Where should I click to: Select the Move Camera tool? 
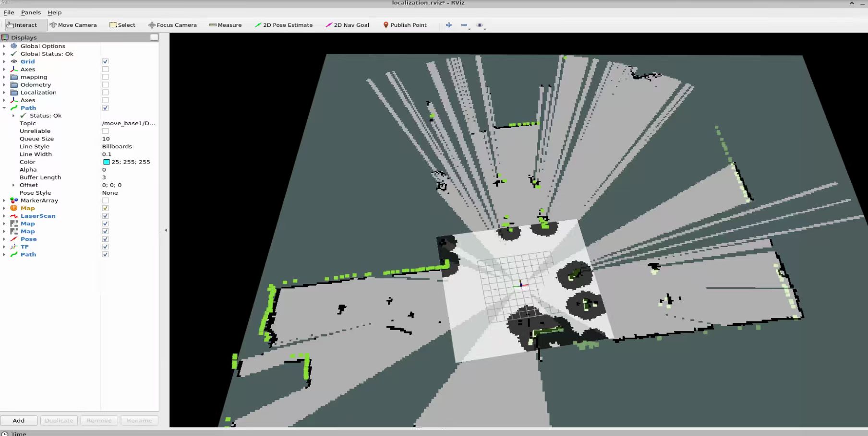coord(73,25)
